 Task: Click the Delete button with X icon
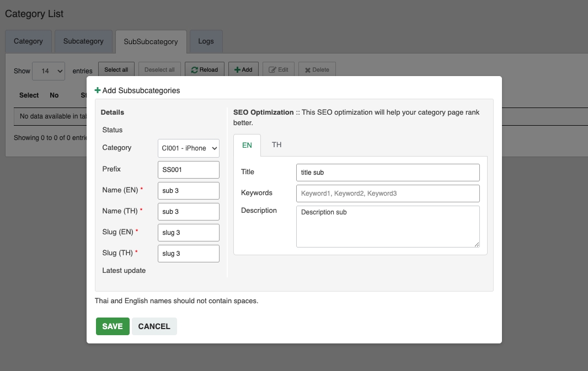tap(317, 70)
